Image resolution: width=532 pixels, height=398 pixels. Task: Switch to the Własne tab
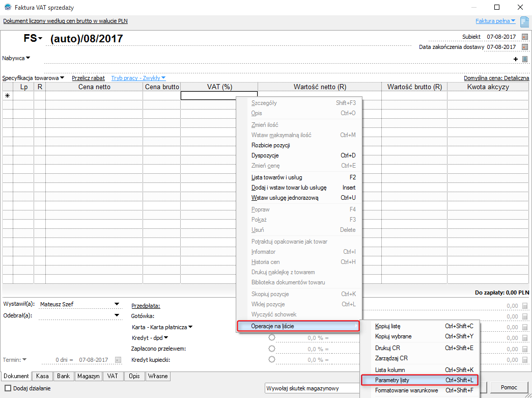tap(158, 376)
